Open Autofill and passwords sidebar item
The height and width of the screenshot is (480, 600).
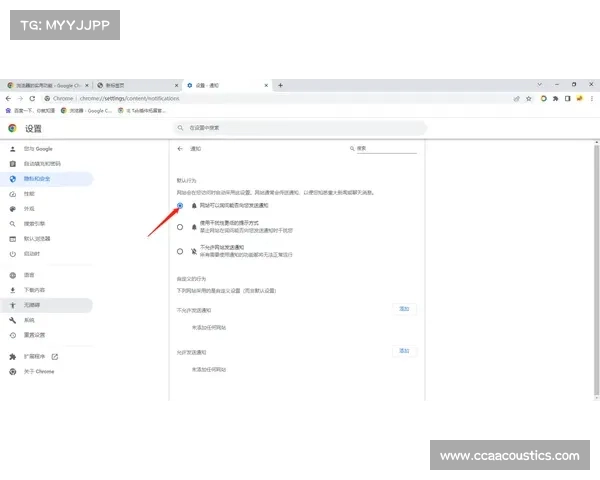click(46, 164)
